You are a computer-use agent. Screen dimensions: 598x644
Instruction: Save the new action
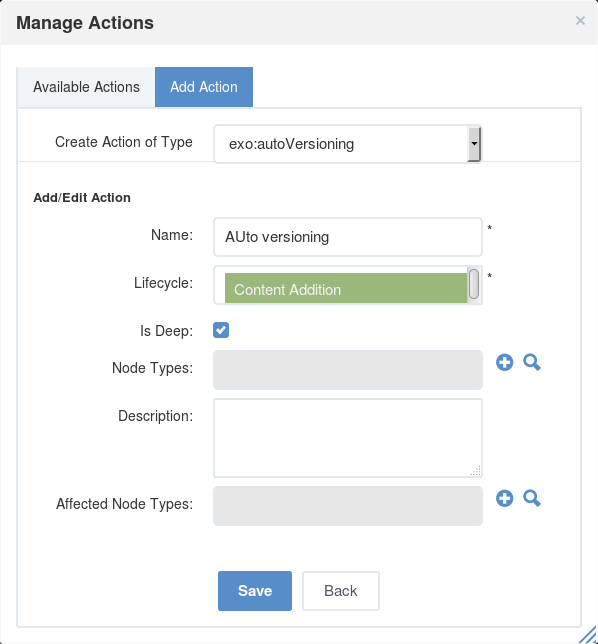[255, 591]
